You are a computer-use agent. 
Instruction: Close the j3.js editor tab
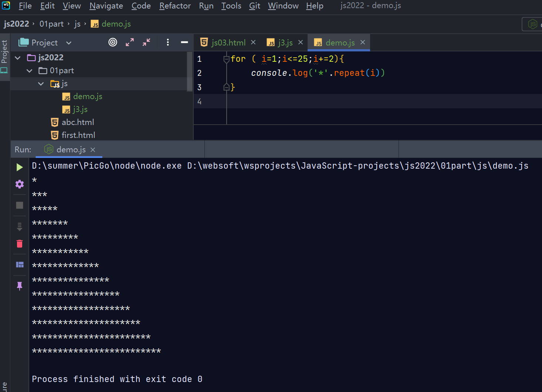point(301,42)
